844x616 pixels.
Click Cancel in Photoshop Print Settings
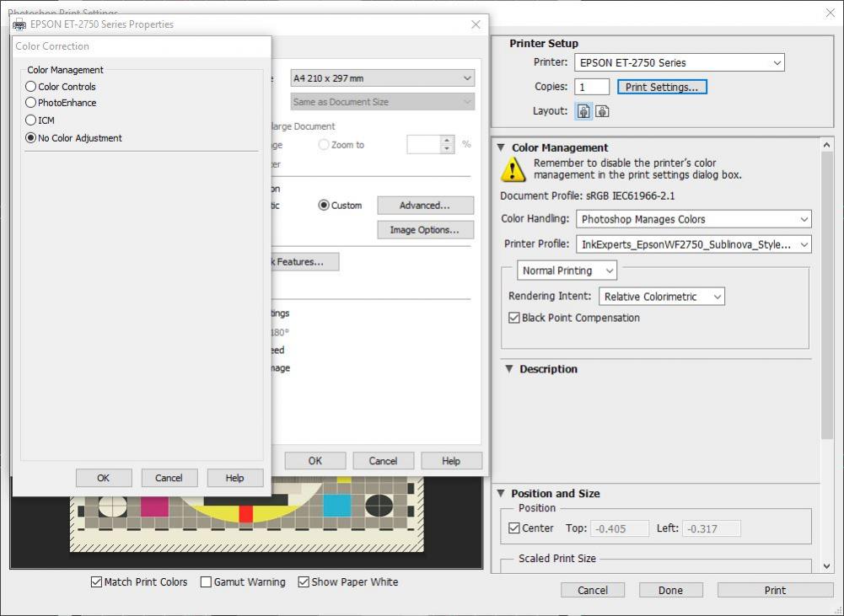[x=593, y=590]
